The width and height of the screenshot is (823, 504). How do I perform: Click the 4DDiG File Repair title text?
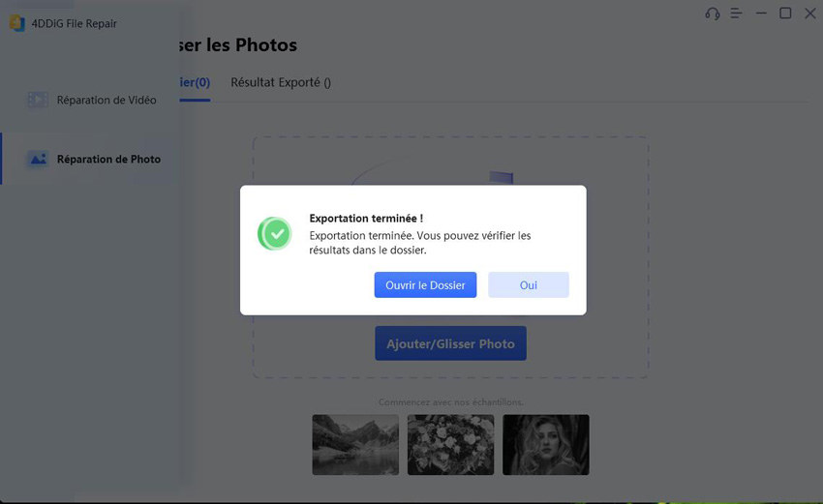pos(74,23)
